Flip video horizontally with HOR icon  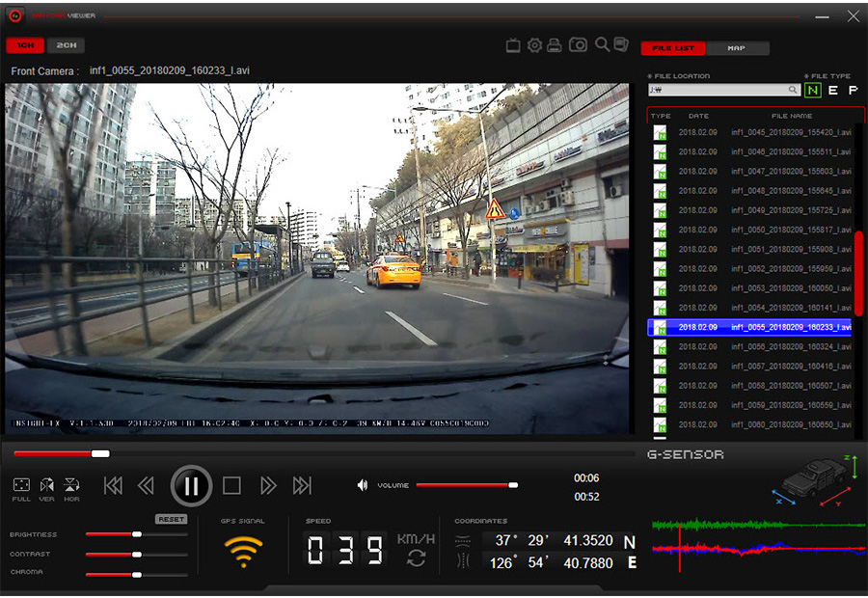coord(71,486)
